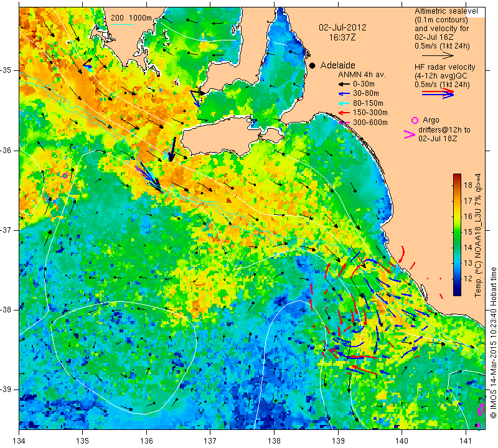Click the black altimetric velocity scale arrow
The width and height of the screenshot is (498, 448).
438,55
